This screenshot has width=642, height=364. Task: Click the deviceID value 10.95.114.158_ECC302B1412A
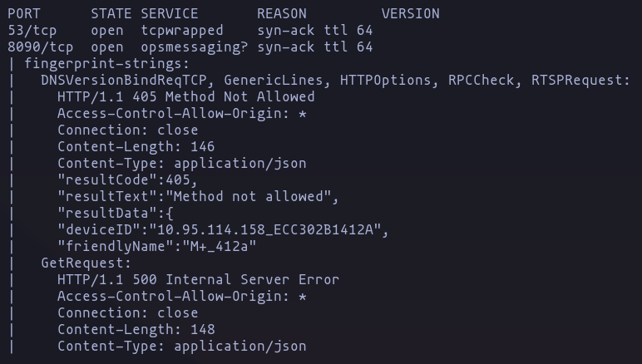265,230
